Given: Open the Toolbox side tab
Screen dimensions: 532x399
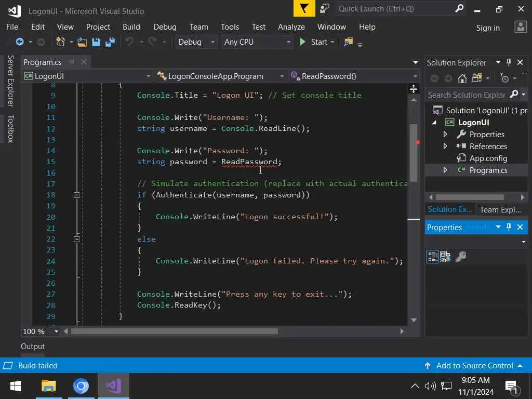Looking at the screenshot, I should (x=11, y=129).
